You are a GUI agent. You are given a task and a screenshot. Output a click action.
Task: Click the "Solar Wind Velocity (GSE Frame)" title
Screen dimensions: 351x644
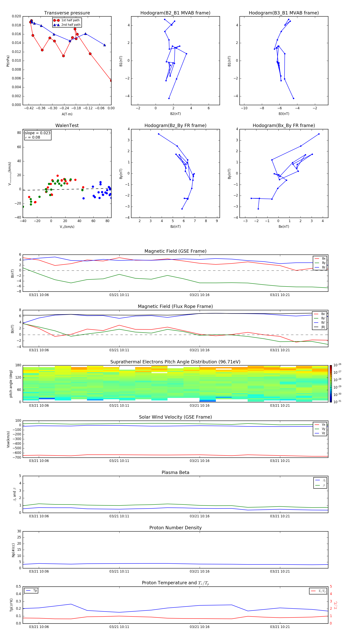(x=175, y=417)
